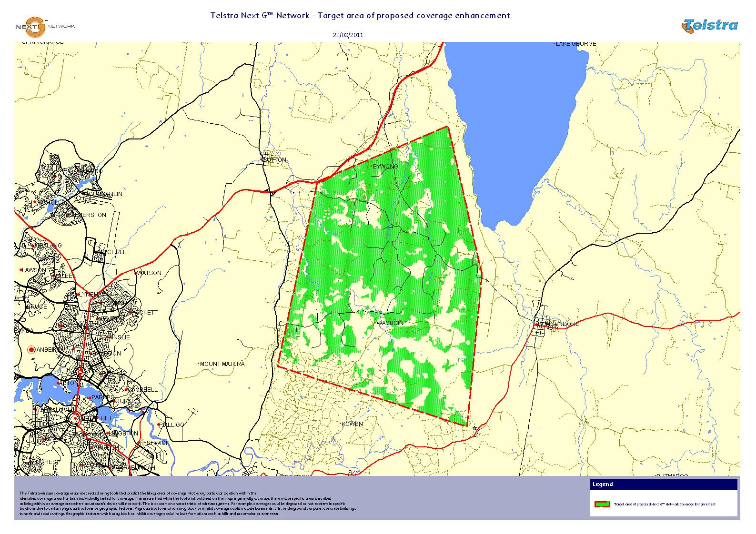Click the map title heading text
The image size is (756, 534).
click(x=360, y=15)
